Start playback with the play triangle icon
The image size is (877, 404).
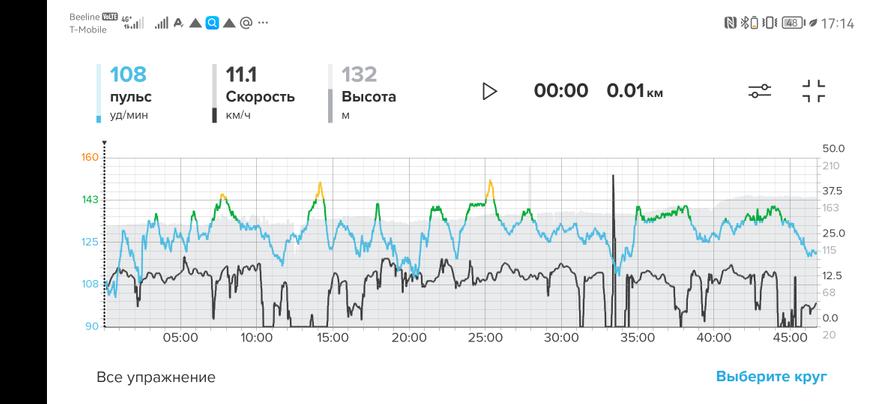pyautogui.click(x=489, y=91)
